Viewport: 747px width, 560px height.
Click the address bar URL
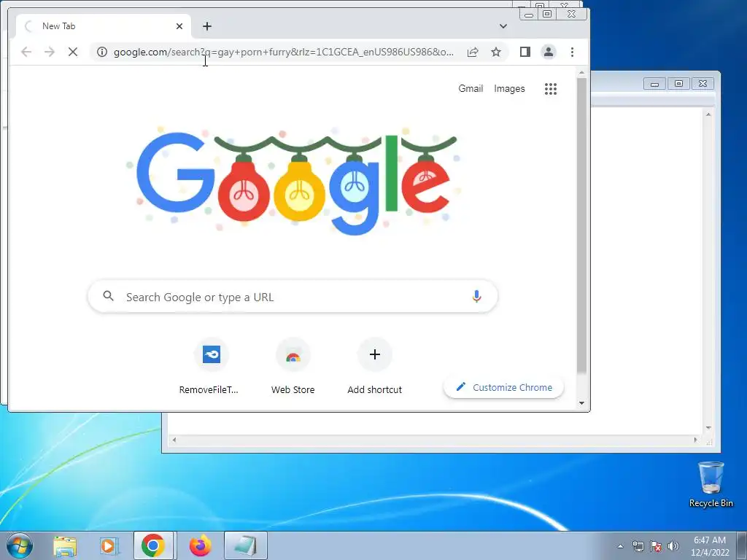pyautogui.click(x=284, y=52)
